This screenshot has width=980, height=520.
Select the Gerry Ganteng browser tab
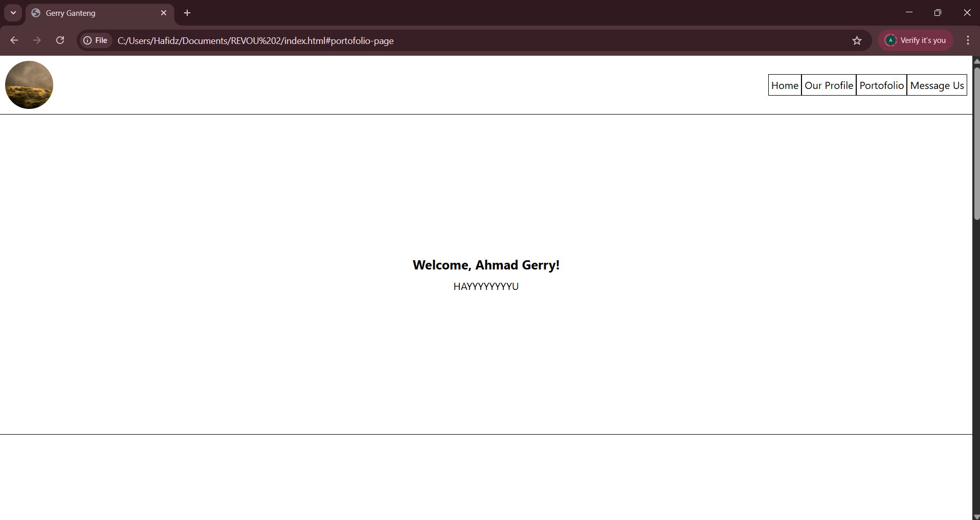tap(92, 13)
